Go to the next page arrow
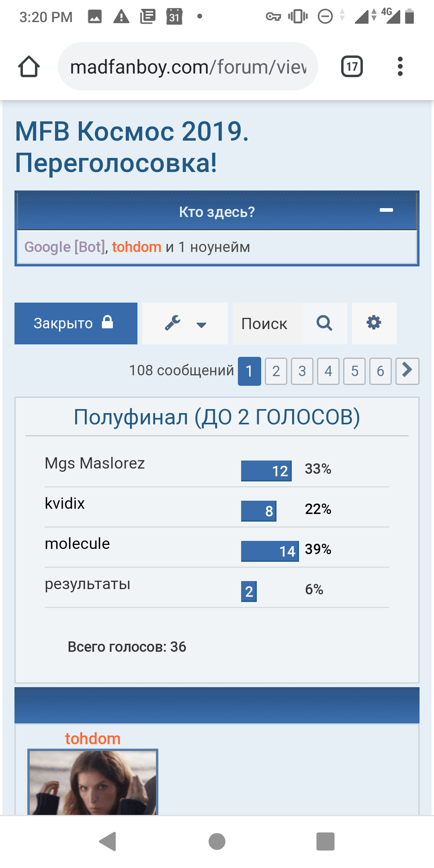Viewport: 434px width, 868px height. 407,371
